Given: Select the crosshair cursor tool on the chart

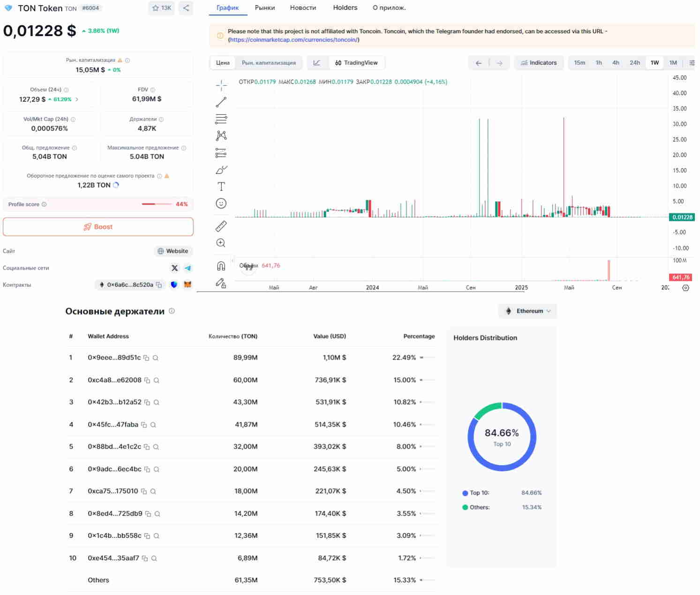Looking at the screenshot, I should point(221,85).
